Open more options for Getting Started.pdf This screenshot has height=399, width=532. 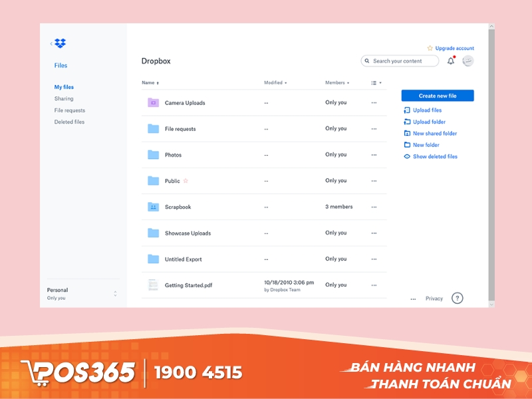[374, 285]
